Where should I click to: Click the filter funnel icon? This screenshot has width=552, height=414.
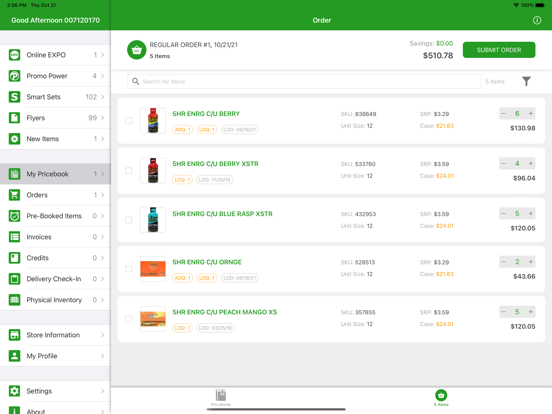[x=526, y=81]
